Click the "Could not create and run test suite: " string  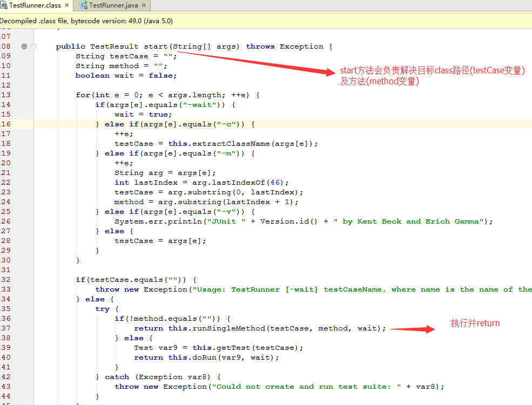[306, 387]
